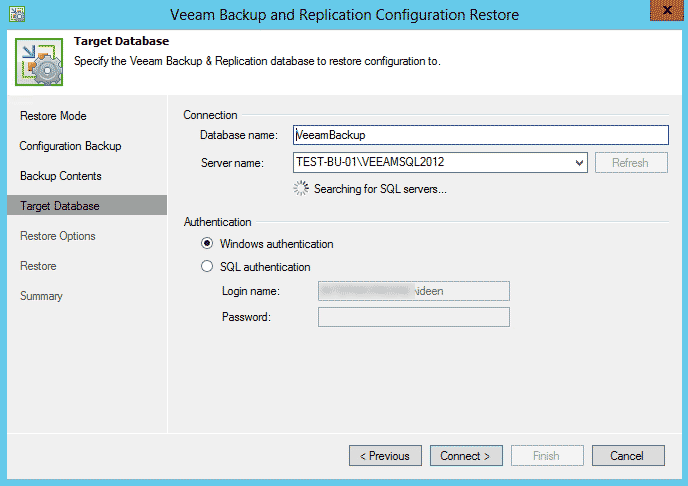This screenshot has height=486, width=688.
Task: Click the 'Searching for SQL servers...' status text
Action: pyautogui.click(x=380, y=189)
